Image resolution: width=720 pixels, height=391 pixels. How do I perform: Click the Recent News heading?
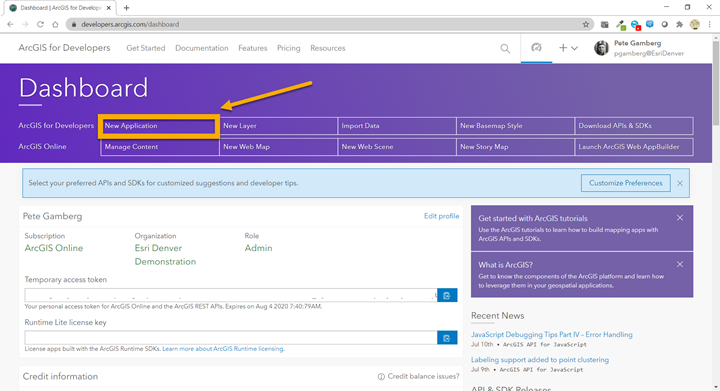[x=497, y=316]
